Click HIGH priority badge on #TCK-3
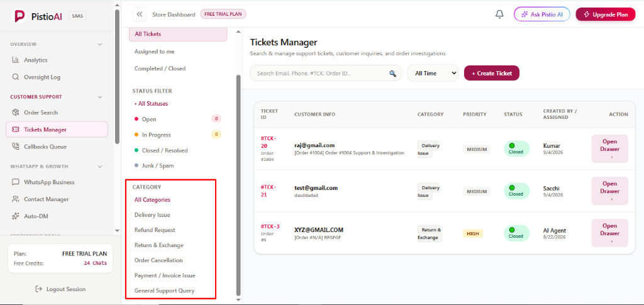Screen dimensions: 644x305 [473, 233]
